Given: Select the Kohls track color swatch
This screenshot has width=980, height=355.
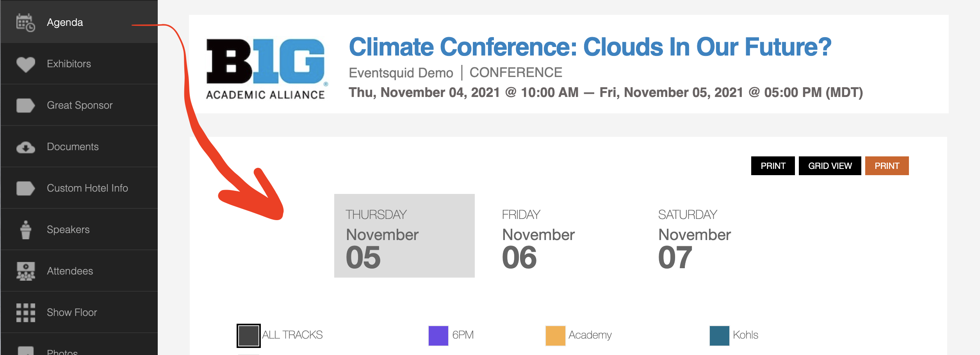Looking at the screenshot, I should click(719, 335).
